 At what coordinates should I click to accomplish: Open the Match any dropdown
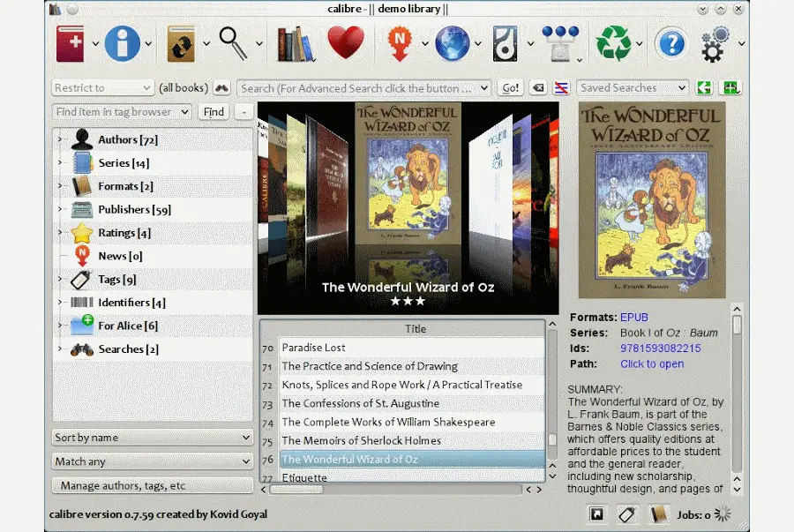(153, 461)
